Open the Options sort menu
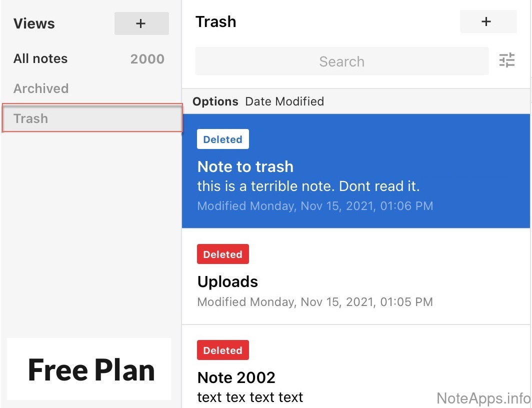532x408 pixels. [215, 101]
